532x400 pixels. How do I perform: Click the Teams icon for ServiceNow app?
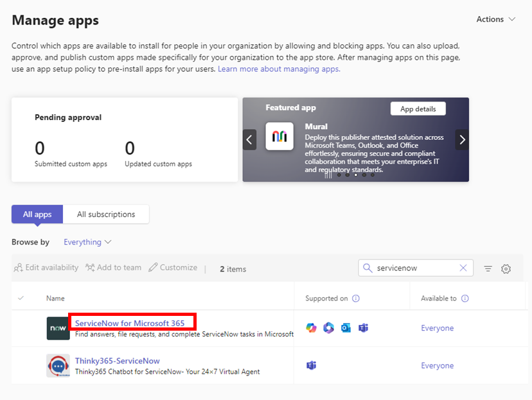(x=363, y=327)
